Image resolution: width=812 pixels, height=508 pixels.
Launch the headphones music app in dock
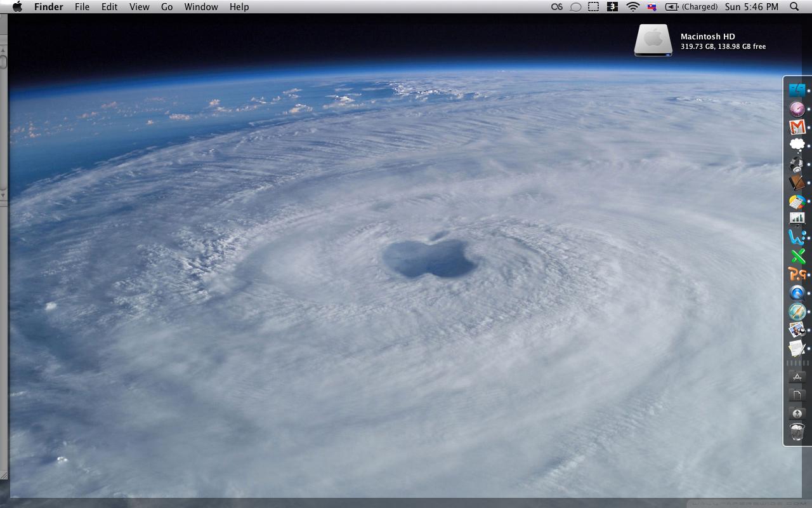797,164
